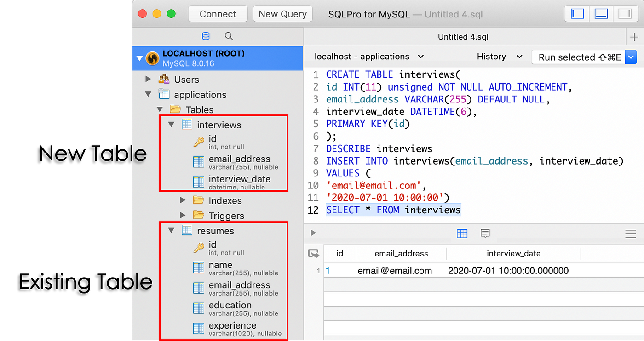Open the results options hamburger icon
644x341 pixels.
(631, 234)
